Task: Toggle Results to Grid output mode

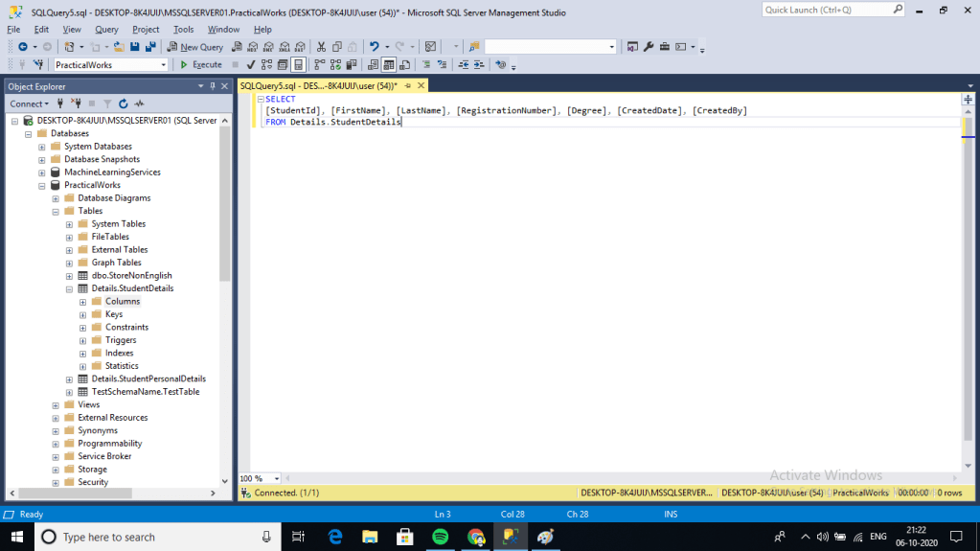Action: coord(389,65)
